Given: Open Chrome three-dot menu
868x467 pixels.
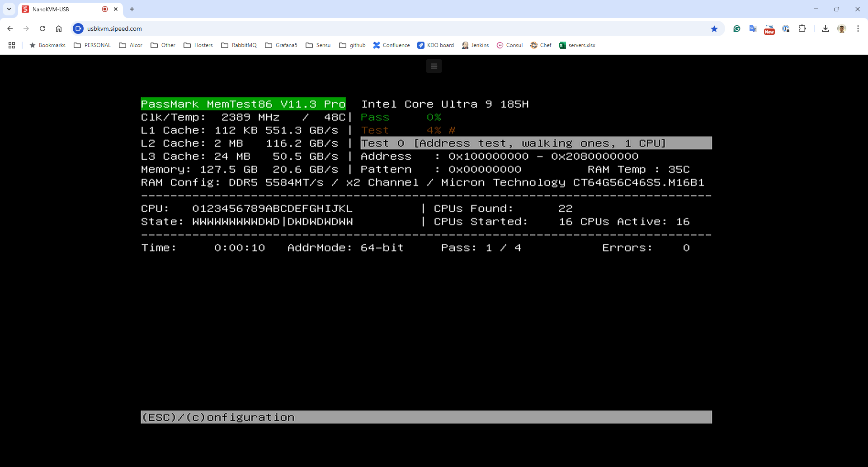Looking at the screenshot, I should tap(858, 29).
